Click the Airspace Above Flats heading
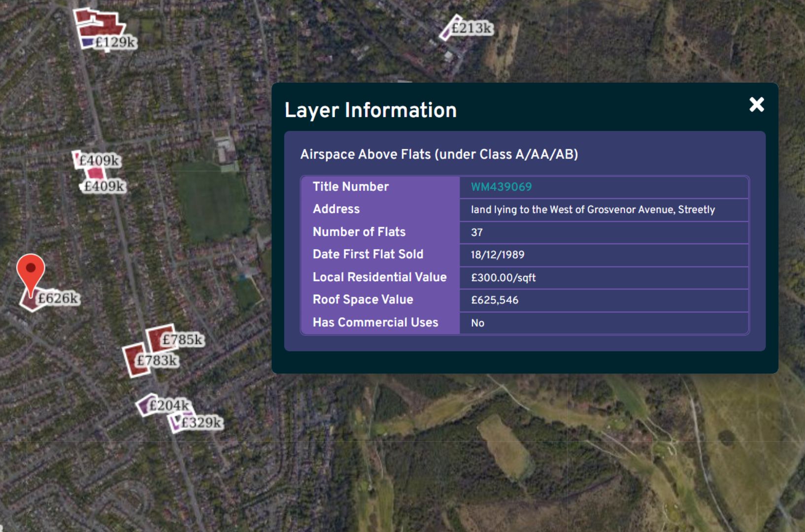 point(440,154)
